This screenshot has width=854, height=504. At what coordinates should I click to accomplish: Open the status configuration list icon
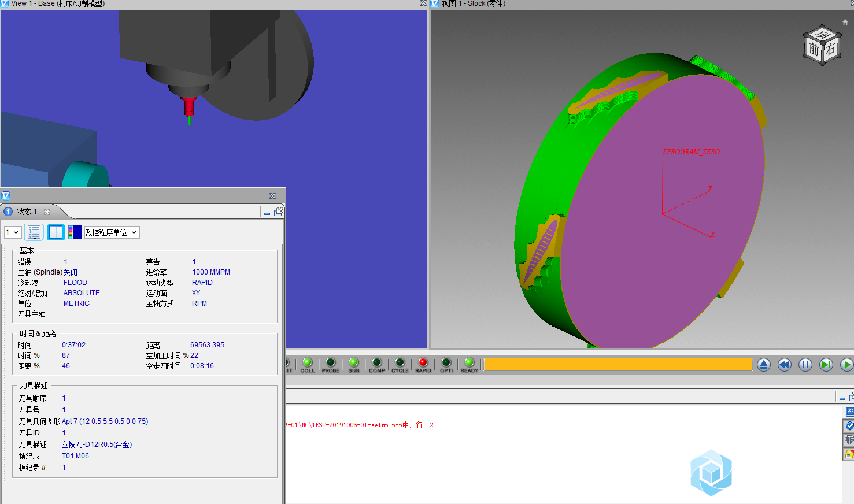(x=34, y=232)
